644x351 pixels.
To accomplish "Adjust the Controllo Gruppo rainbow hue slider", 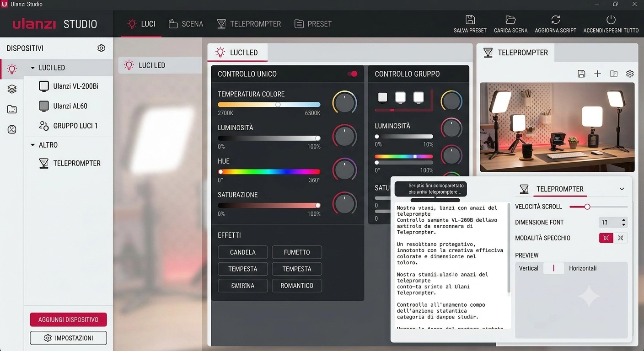I will coord(404,156).
